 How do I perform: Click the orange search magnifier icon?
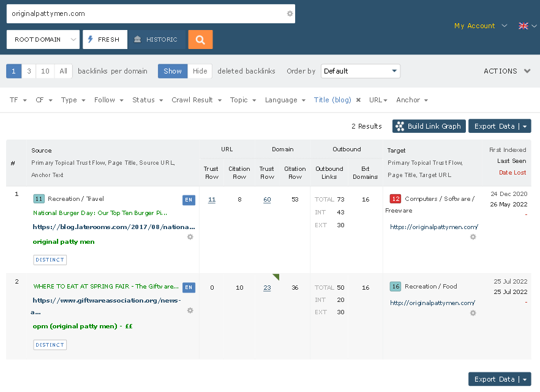click(200, 39)
